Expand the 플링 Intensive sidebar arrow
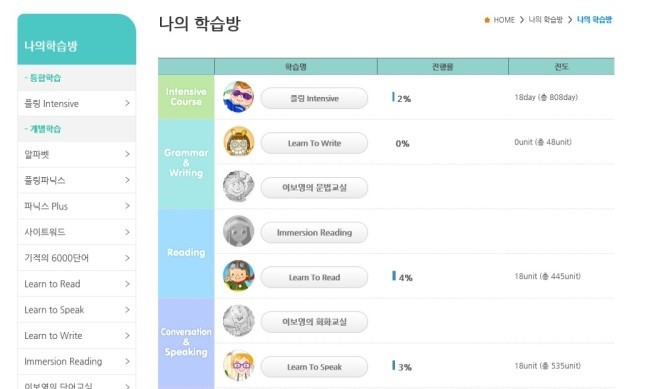This screenshot has width=650, height=389. (x=127, y=103)
